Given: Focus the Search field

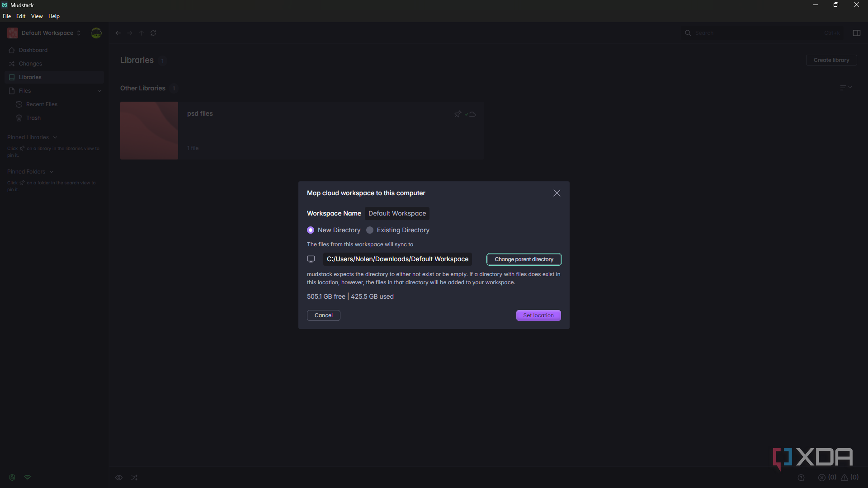Looking at the screenshot, I should pyautogui.click(x=762, y=33).
